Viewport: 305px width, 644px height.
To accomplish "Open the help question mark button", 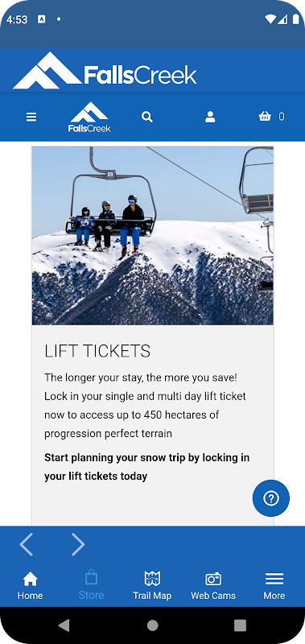I will click(x=271, y=498).
